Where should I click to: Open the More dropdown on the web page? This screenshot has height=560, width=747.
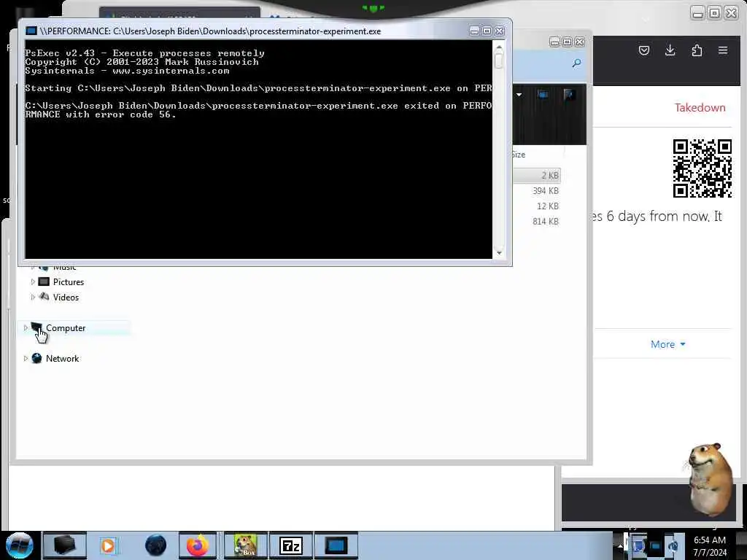(668, 344)
